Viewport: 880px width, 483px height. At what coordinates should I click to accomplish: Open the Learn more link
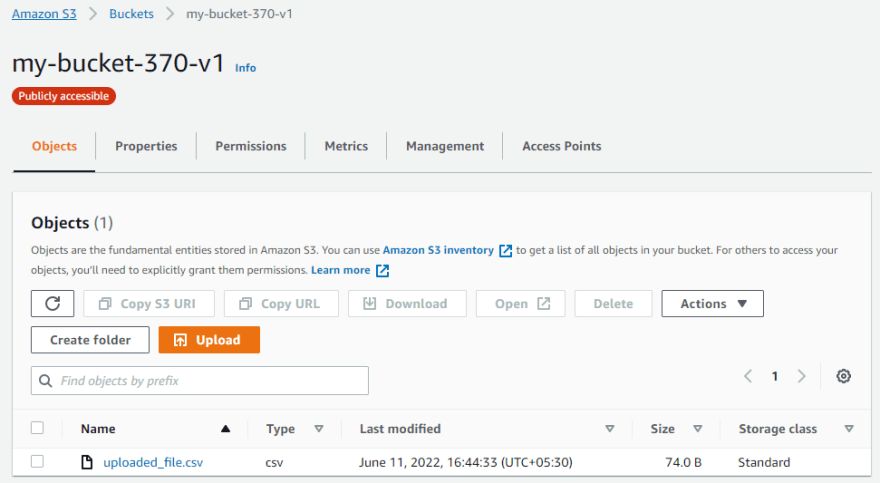coord(341,270)
